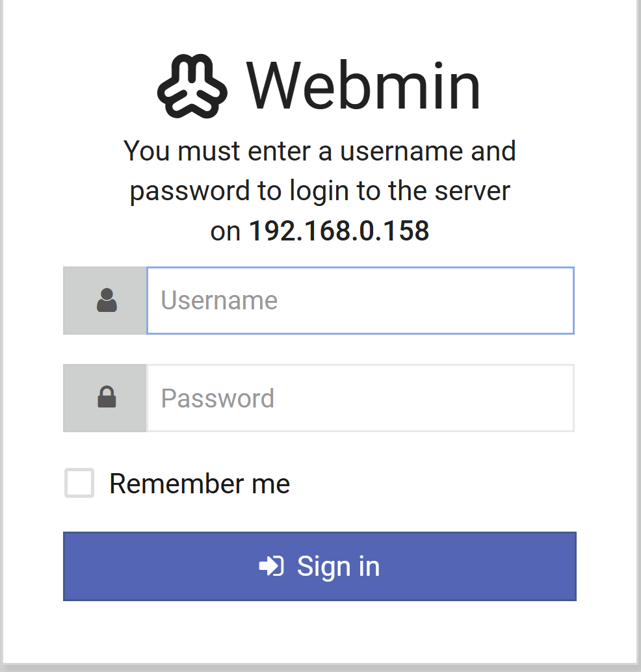Screen dimensions: 641x672
Task: Click the large Webmin title text
Action: (x=363, y=87)
